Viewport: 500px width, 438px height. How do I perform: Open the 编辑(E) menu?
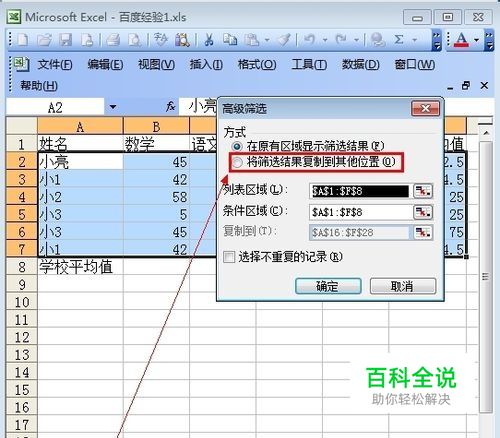pyautogui.click(x=105, y=64)
